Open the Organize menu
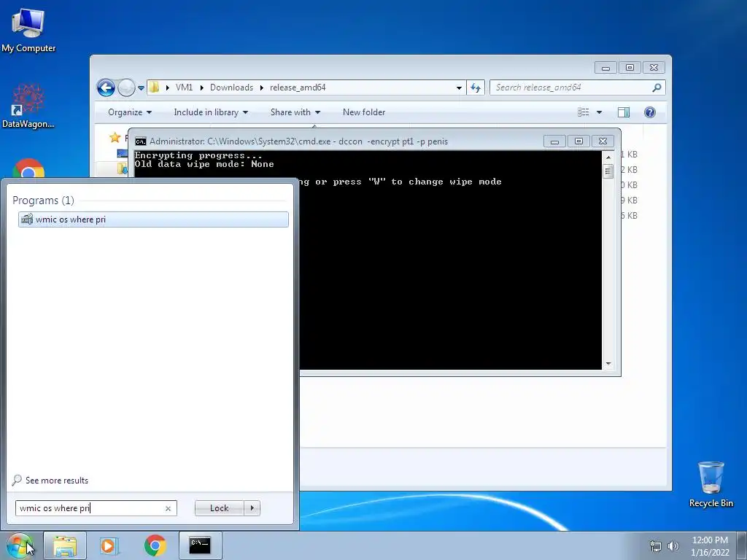The height and width of the screenshot is (560, 747). [x=130, y=112]
